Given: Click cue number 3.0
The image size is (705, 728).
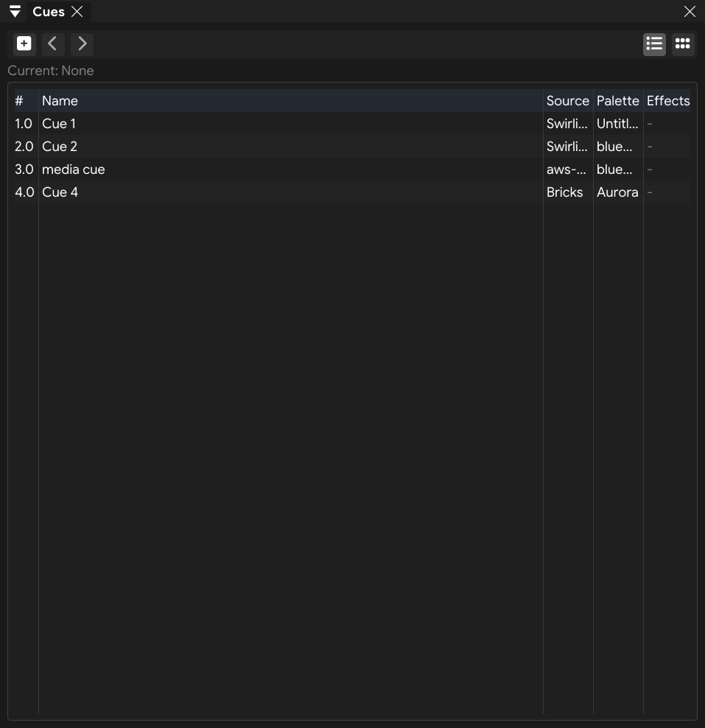Looking at the screenshot, I should coord(24,169).
